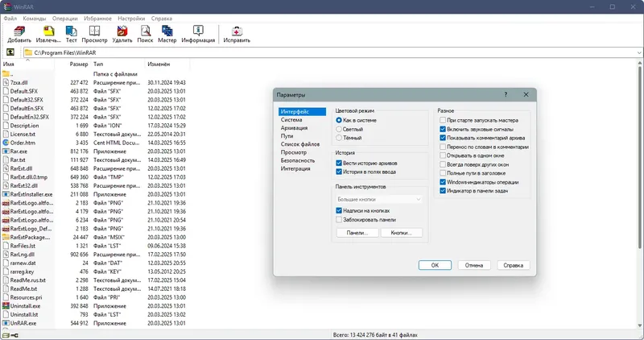644x340 pixels.
Task: Switch to the Безопасность settings page
Action: coord(298,160)
